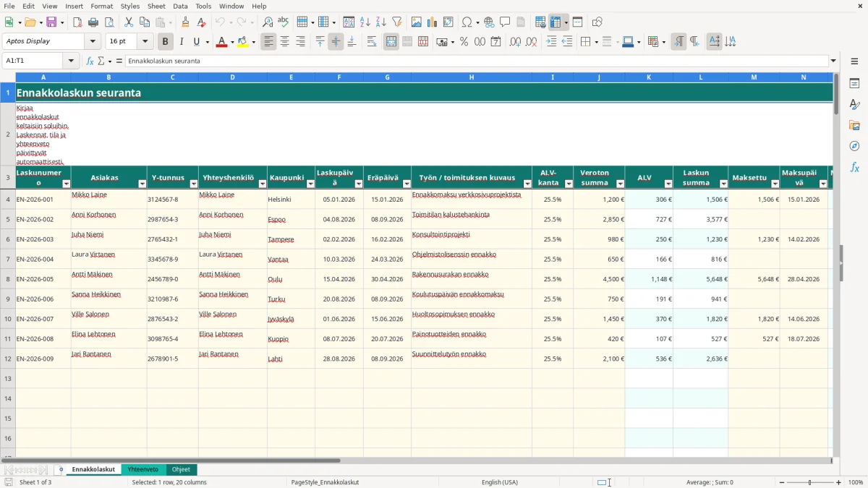Open the sidebar Navigator compass icon
Image resolution: width=868 pixels, height=488 pixels.
pos(854,147)
